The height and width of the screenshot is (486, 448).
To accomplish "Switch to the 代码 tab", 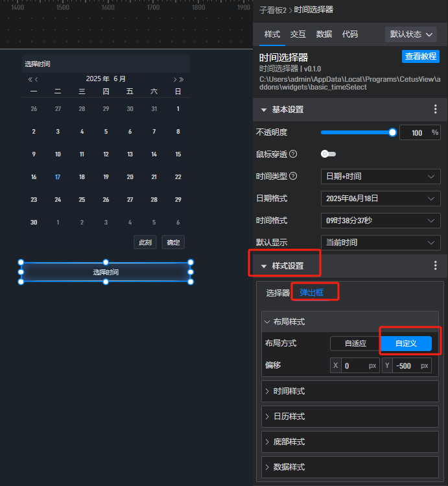I will click(350, 34).
